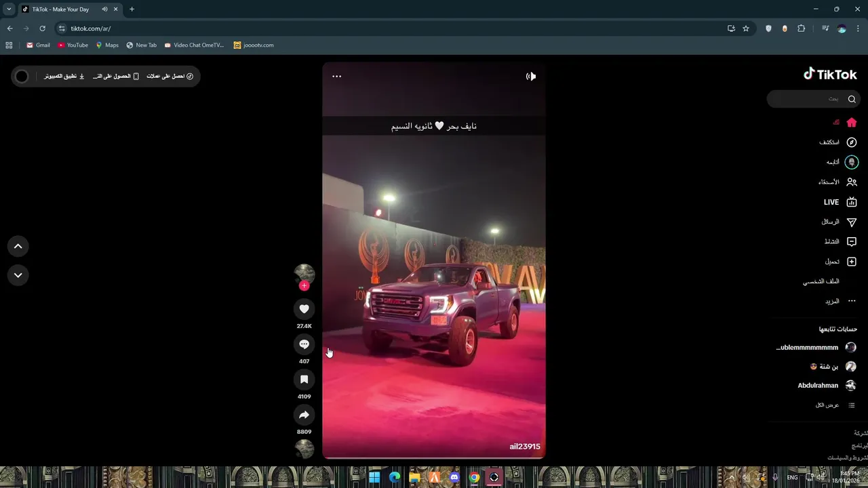
Task: Open a new browser tab
Action: point(132,9)
